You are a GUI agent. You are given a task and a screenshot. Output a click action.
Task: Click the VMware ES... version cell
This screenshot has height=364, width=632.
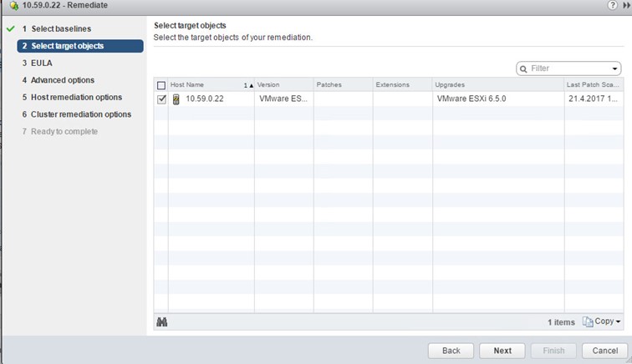283,99
